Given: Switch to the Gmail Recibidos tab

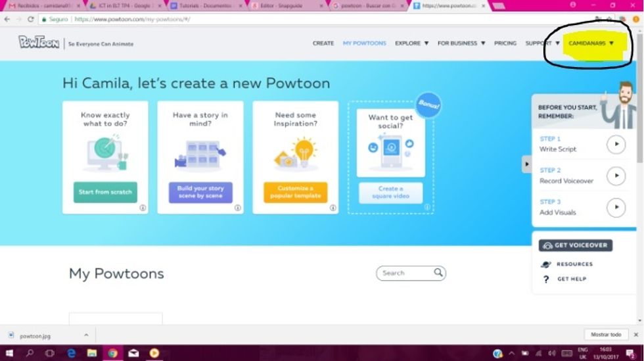Looking at the screenshot, I should pos(43,6).
